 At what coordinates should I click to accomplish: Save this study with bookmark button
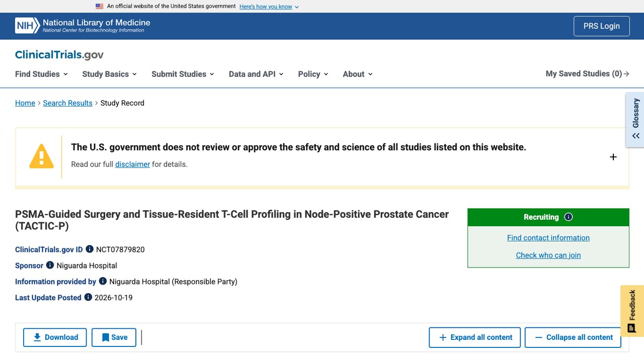click(114, 337)
